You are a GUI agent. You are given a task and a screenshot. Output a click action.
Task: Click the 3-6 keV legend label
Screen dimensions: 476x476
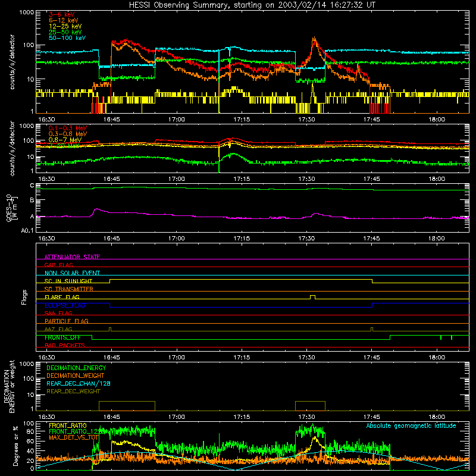(x=62, y=14)
